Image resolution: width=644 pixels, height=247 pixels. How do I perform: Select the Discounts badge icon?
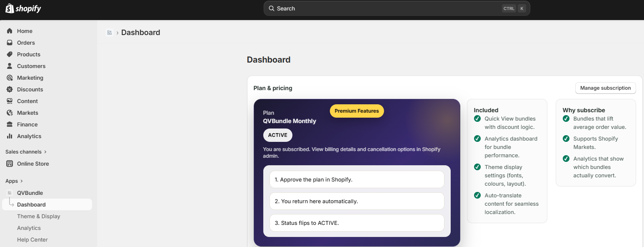pos(10,89)
